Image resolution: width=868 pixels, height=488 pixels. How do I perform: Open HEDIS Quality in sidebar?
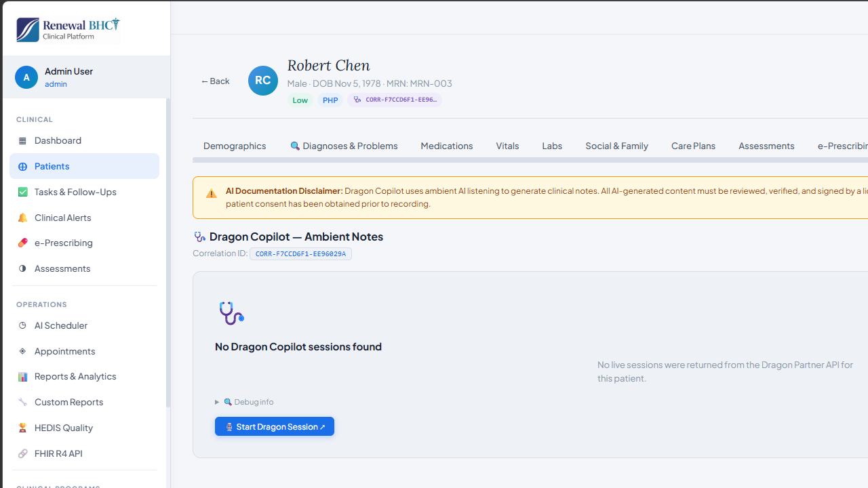(x=84, y=428)
